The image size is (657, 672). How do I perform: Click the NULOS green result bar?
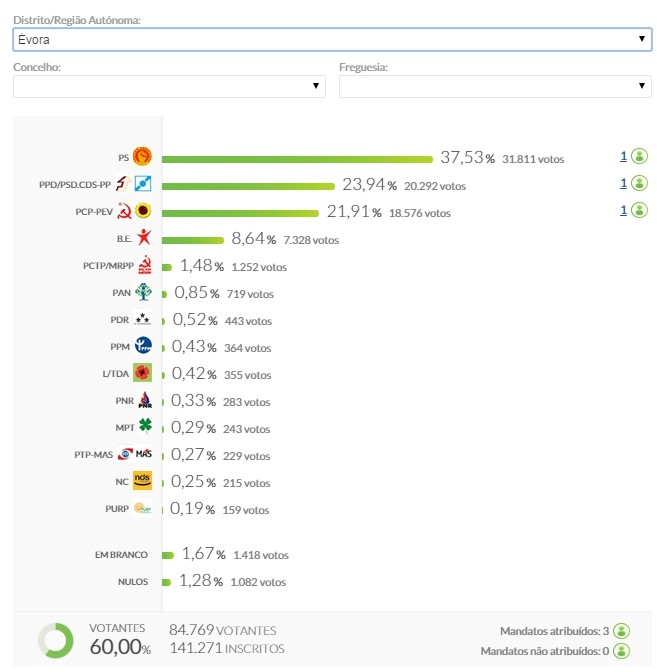[x=166, y=582]
